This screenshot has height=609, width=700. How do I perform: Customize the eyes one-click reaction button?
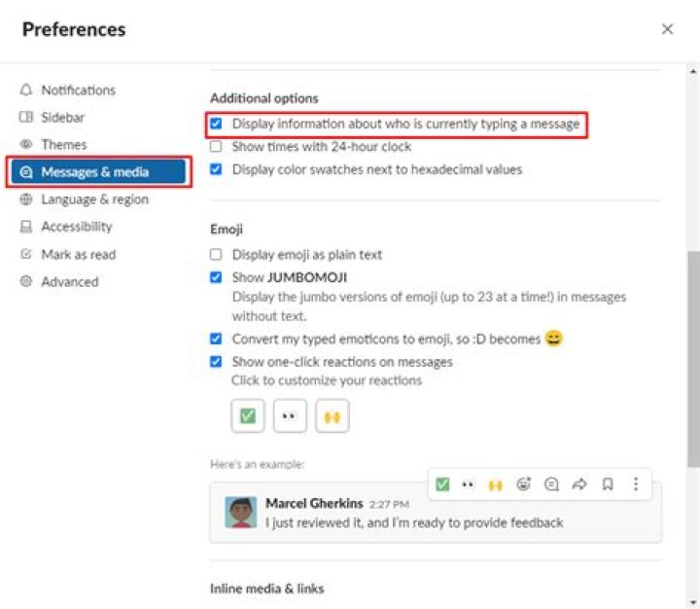[x=290, y=415]
